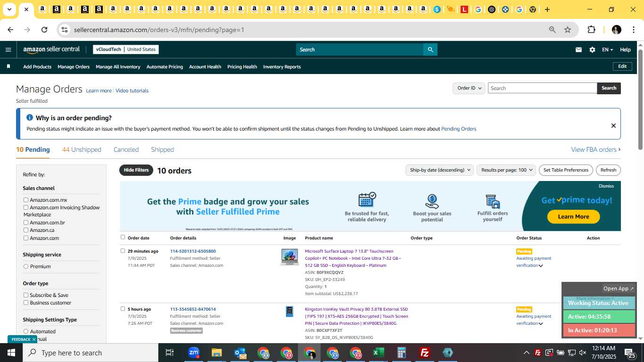644x362 pixels.
Task: Expand Awaiting payment verification for Kingston order
Action: click(x=541, y=323)
